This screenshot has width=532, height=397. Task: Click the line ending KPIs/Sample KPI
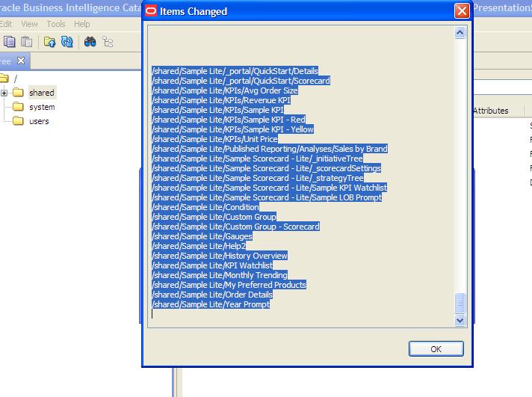point(218,110)
